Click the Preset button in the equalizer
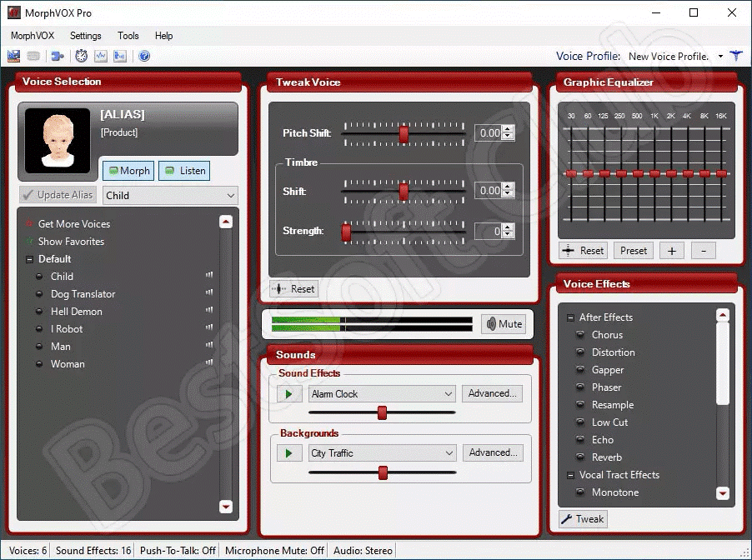Viewport: 752px width, 560px height. click(634, 250)
